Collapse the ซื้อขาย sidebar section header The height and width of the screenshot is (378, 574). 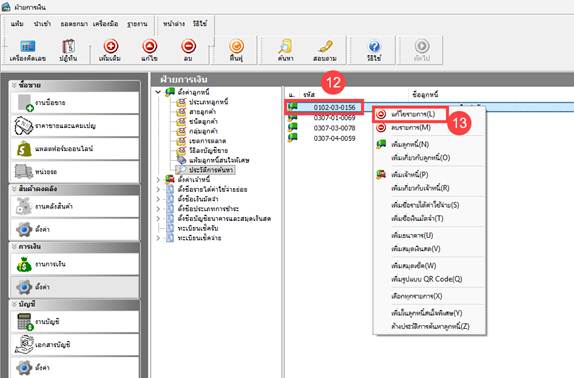pyautogui.click(x=75, y=85)
